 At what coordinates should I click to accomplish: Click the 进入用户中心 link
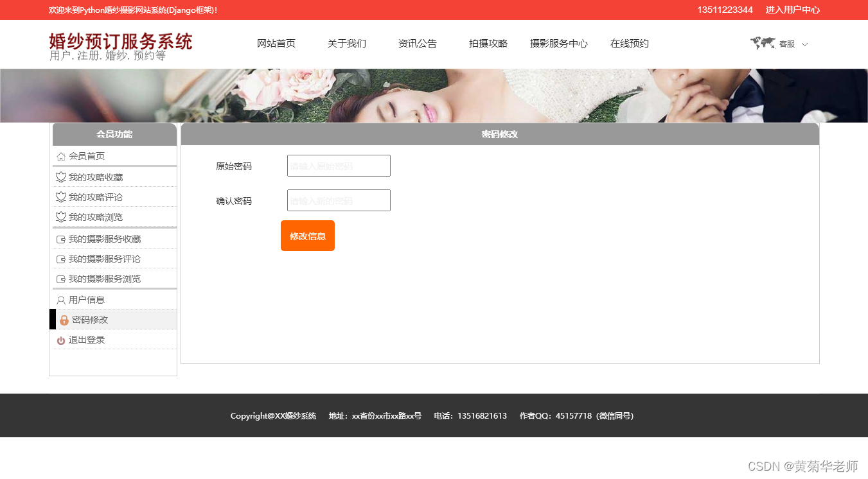pos(792,10)
